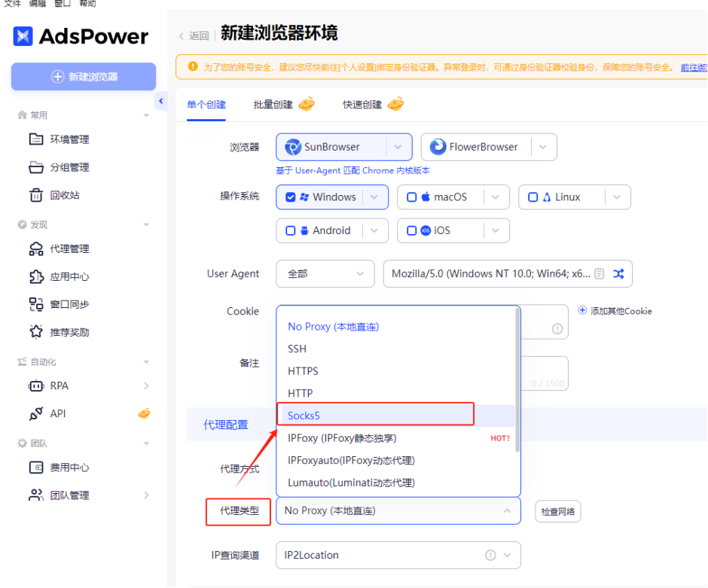
Task: Open the API plug icon
Action: coord(36,414)
